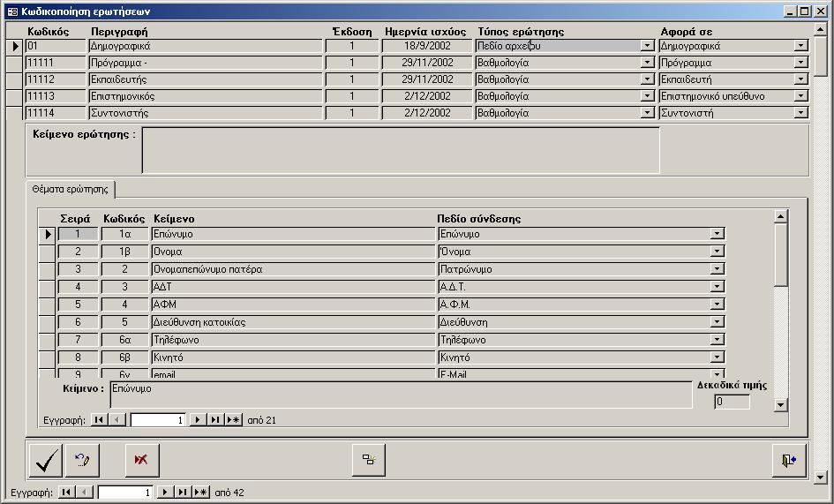Open Τύπος ερώτησης dropdown for Δημογραφικά row
Viewport: 834px width, 504px height.
pos(647,46)
